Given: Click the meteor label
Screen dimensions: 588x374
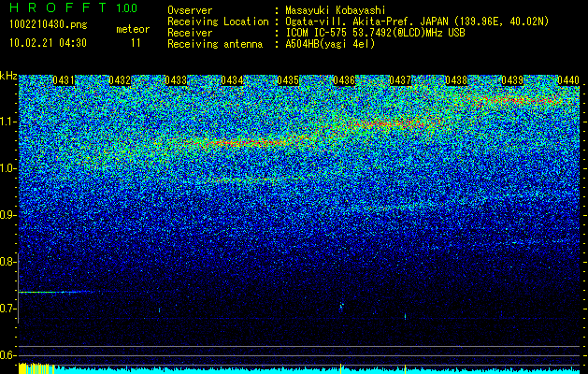Looking at the screenshot, I should tap(133, 29).
